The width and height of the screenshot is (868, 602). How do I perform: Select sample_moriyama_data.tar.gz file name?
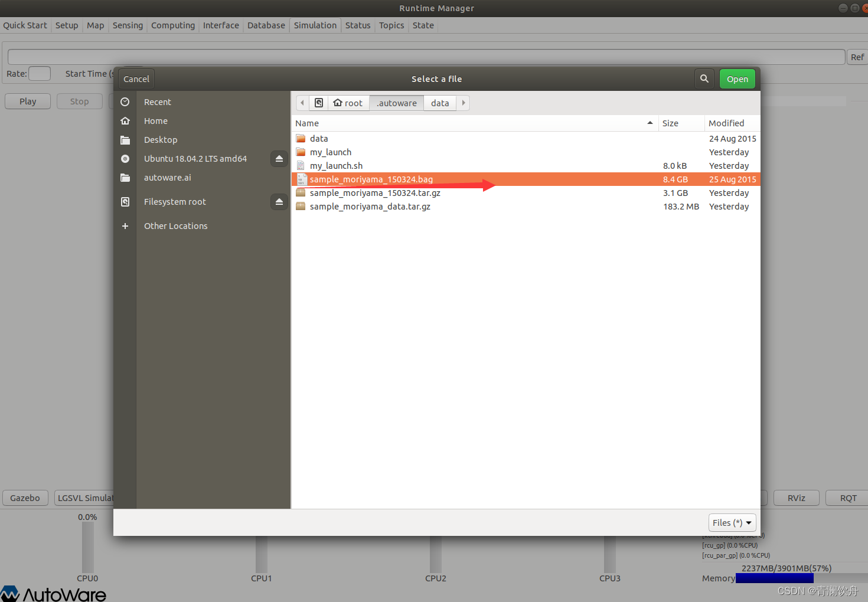(370, 207)
